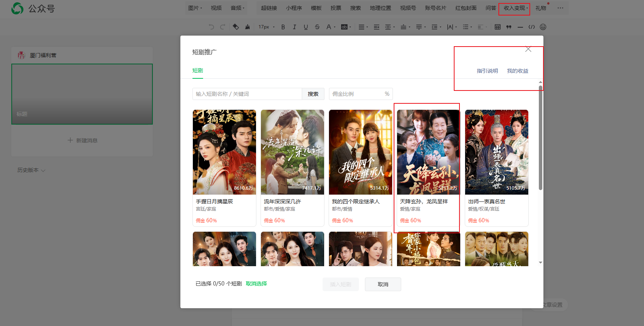The width and height of the screenshot is (644, 326).
Task: Apply the text background highlight icon
Action: tap(344, 27)
